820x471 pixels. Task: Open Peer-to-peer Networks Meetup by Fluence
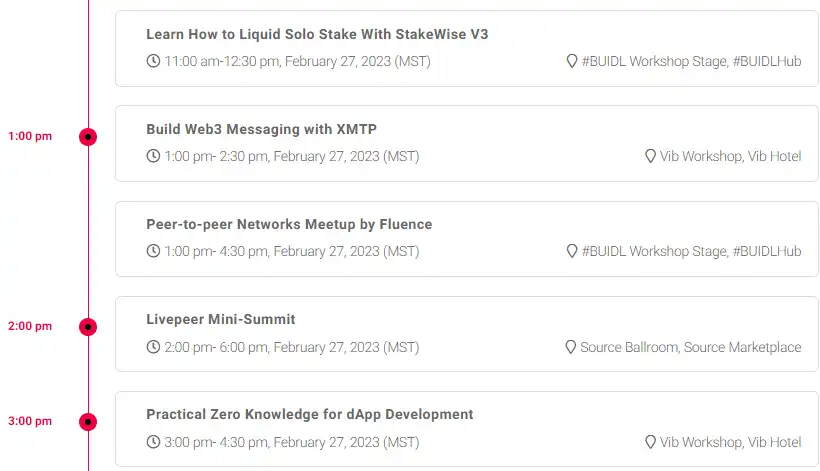click(x=289, y=224)
